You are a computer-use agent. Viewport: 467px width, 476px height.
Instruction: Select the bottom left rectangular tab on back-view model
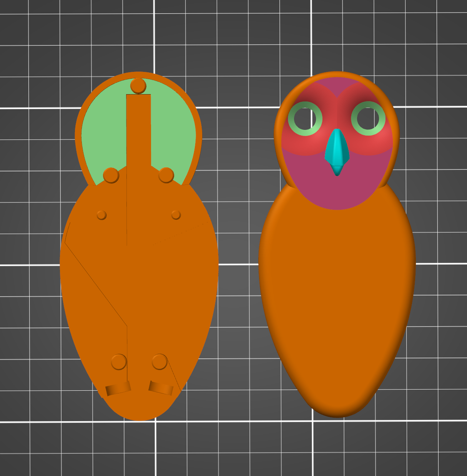pyautogui.click(x=118, y=389)
